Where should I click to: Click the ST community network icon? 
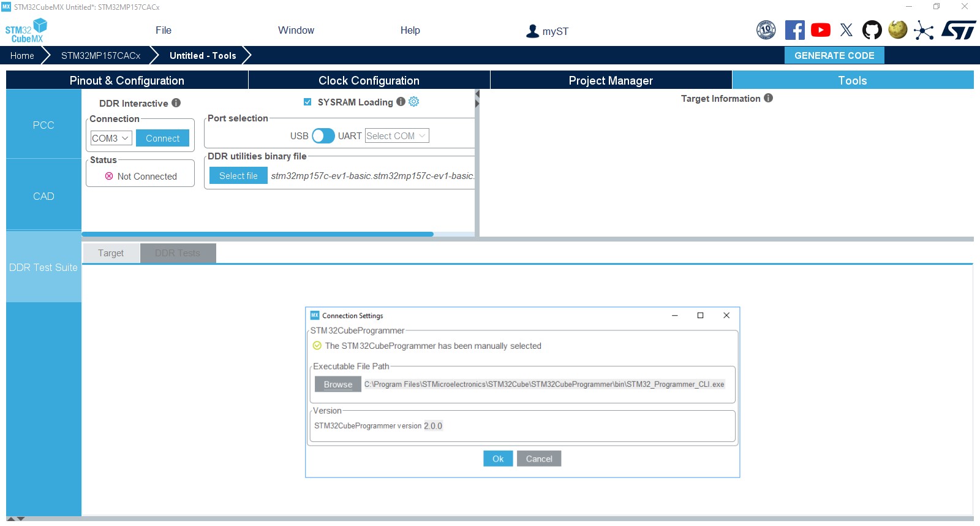[x=924, y=30]
